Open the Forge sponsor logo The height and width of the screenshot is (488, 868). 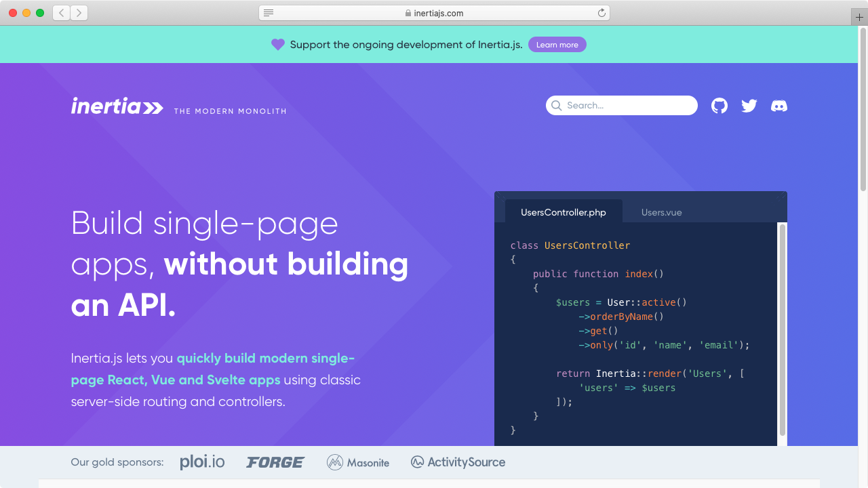(275, 462)
